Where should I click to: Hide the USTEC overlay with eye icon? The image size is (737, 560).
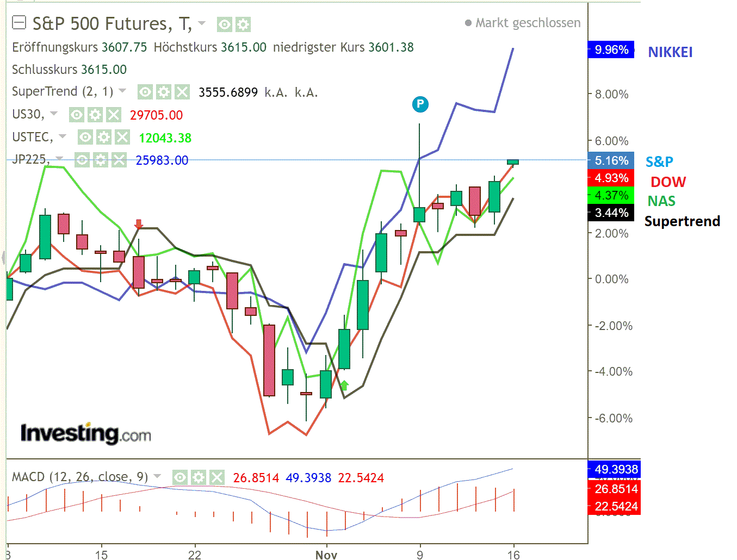[x=84, y=138]
